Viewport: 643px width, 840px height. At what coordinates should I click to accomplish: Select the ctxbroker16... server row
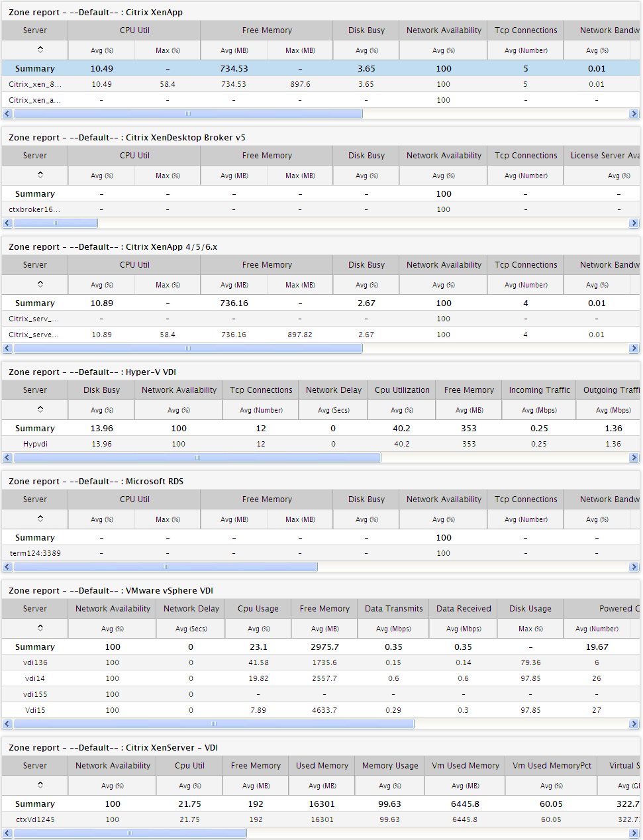(x=321, y=209)
